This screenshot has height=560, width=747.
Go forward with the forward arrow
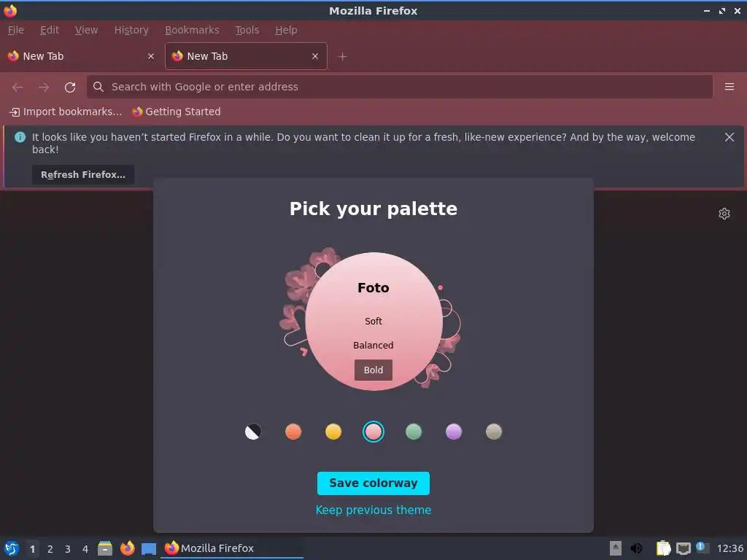43,87
